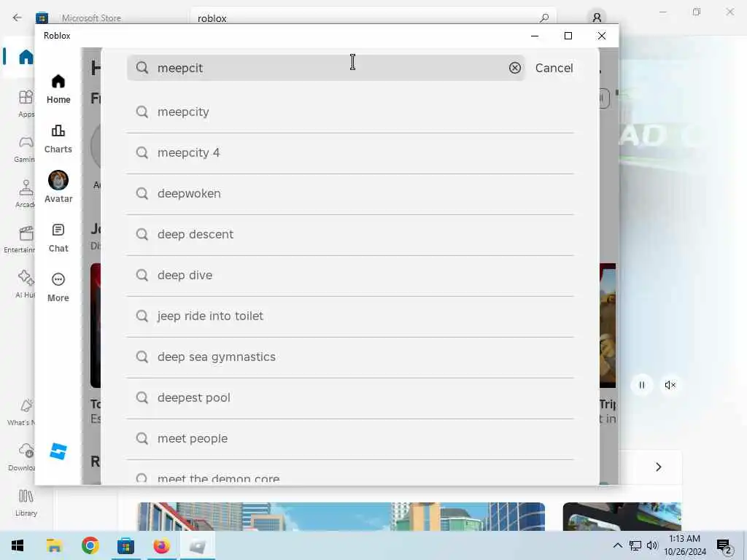Select 'deep sea gymnastics' suggestion
Viewport: 747px width, 560px height.
pos(350,357)
